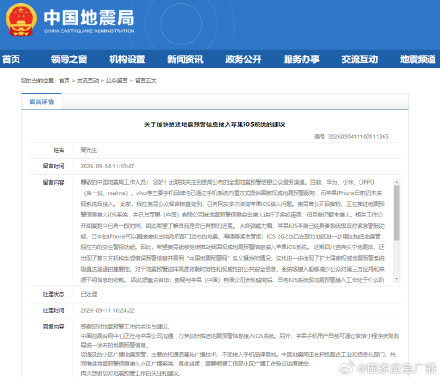Click the scroll-down arrow of message box

[396, 278]
